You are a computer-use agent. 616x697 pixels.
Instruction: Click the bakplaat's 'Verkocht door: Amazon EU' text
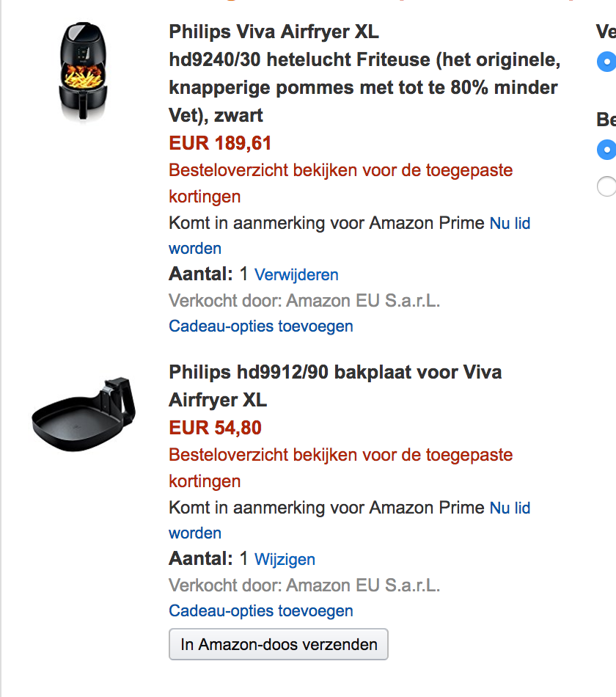(x=304, y=585)
